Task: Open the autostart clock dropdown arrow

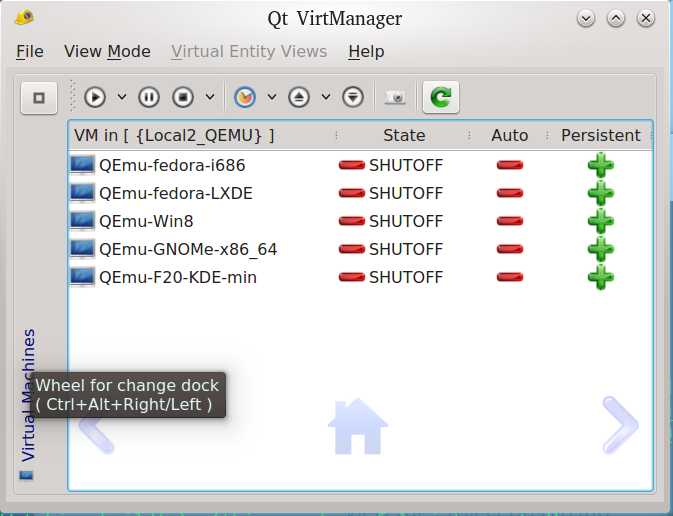Action: (272, 97)
